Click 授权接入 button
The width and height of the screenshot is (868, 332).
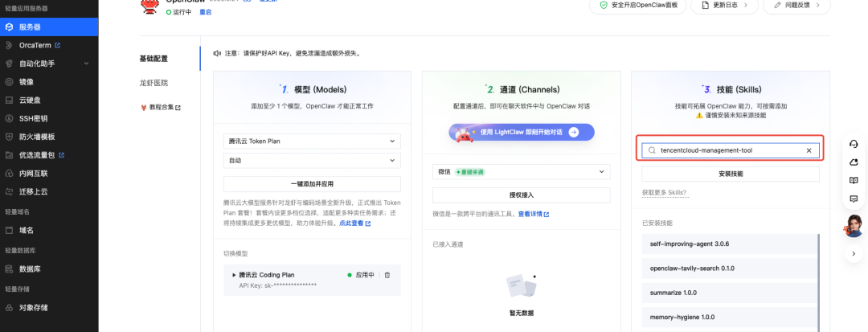click(521, 195)
